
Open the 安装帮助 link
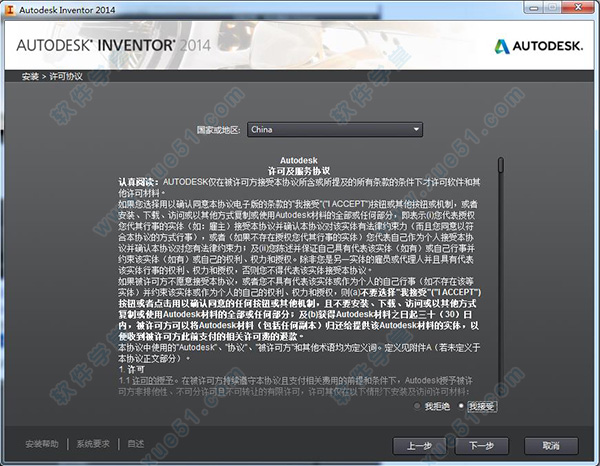tap(42, 444)
